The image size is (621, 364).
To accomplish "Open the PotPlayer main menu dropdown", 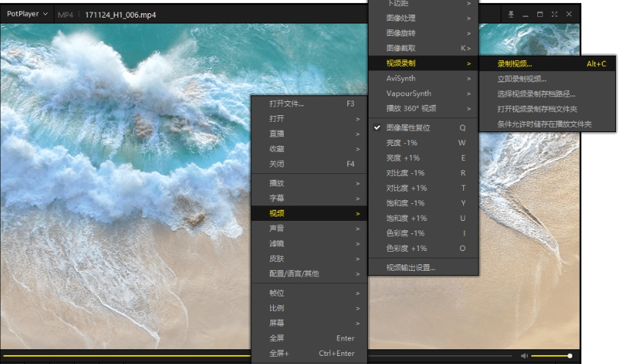I will 27,14.
